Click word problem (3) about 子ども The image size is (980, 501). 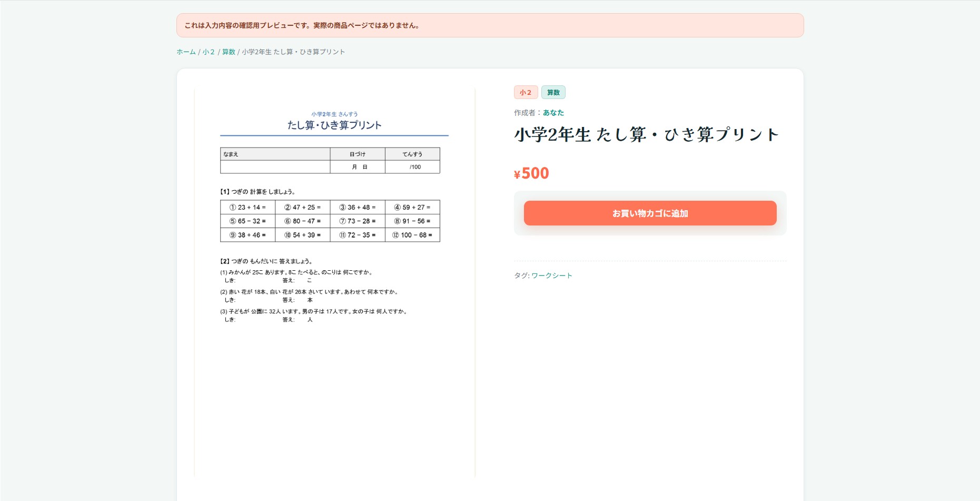coord(314,311)
